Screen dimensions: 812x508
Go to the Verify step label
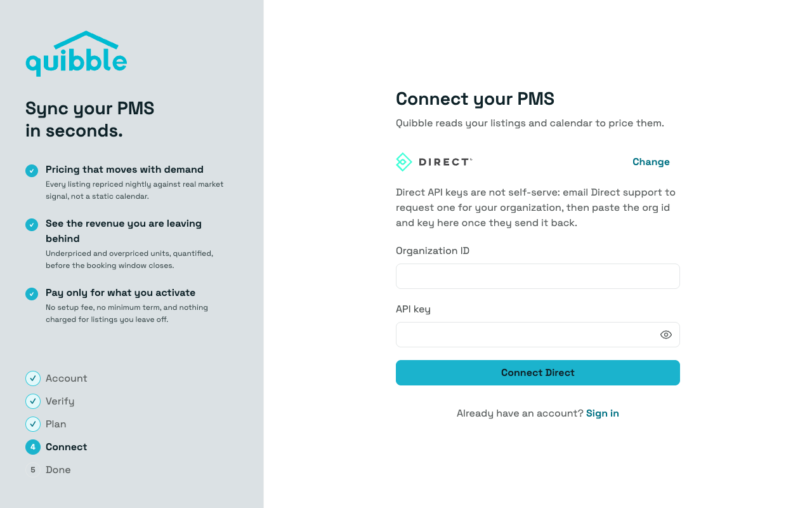[60, 401]
